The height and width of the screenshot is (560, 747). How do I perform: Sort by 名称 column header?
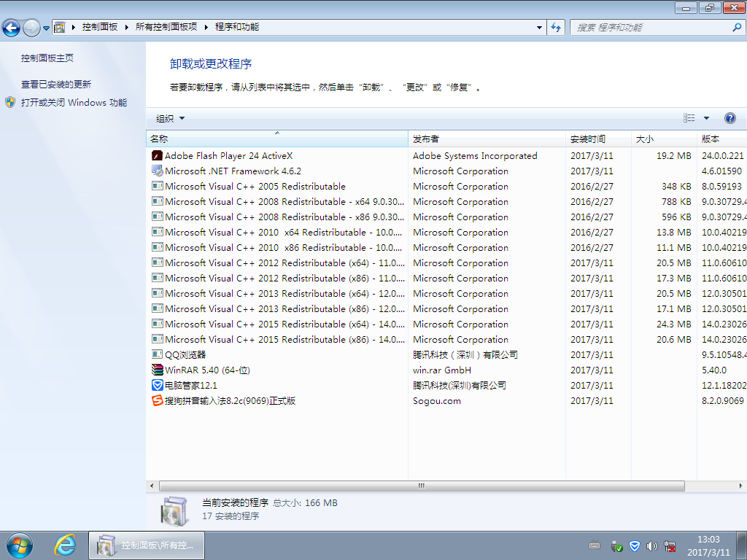(276, 139)
